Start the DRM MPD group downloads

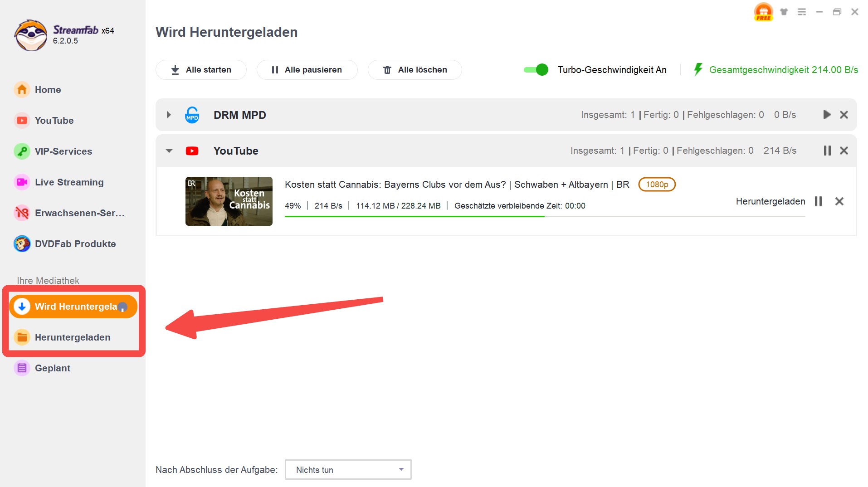tap(827, 115)
